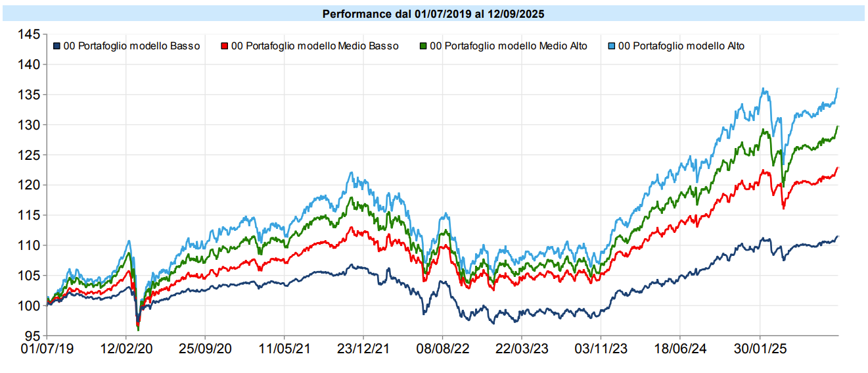The image size is (868, 373).
Task: Click the chart title 'Performance dal 01/07/2019 al 12/09/2025'
Action: pyautogui.click(x=433, y=13)
